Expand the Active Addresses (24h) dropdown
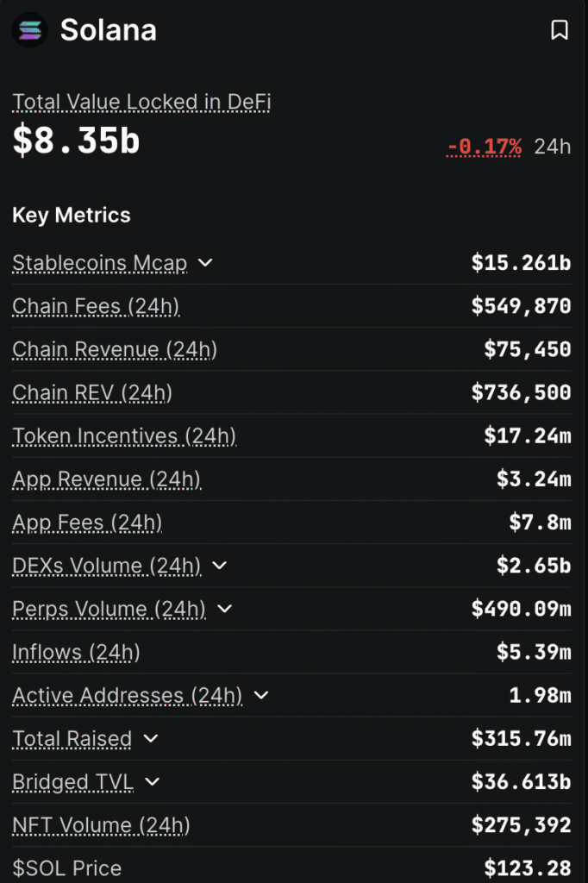588x883 pixels. pos(261,696)
